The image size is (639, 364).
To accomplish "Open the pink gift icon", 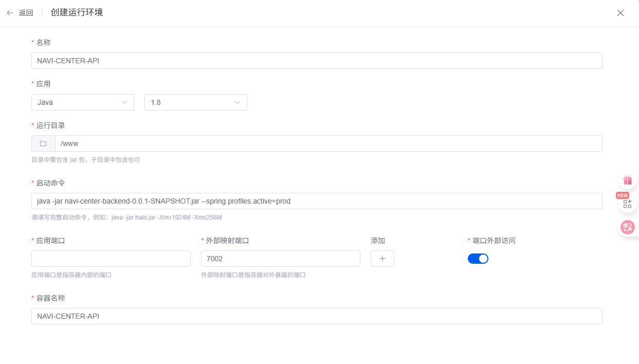I will pos(627,180).
